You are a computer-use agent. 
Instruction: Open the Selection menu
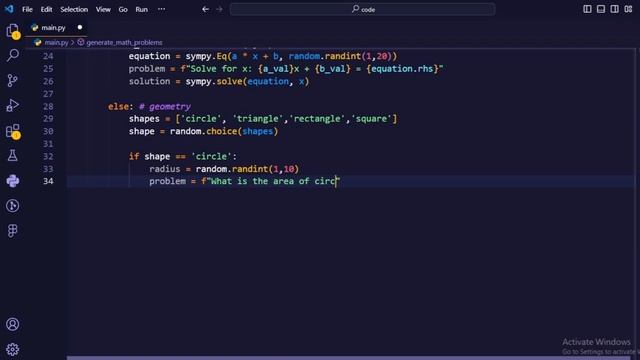[x=74, y=9]
